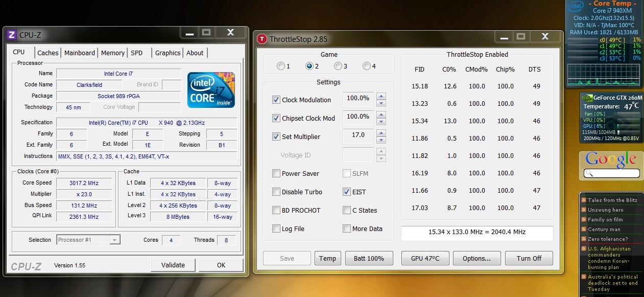Lower the Set Multiplier value down arrow

(381, 140)
